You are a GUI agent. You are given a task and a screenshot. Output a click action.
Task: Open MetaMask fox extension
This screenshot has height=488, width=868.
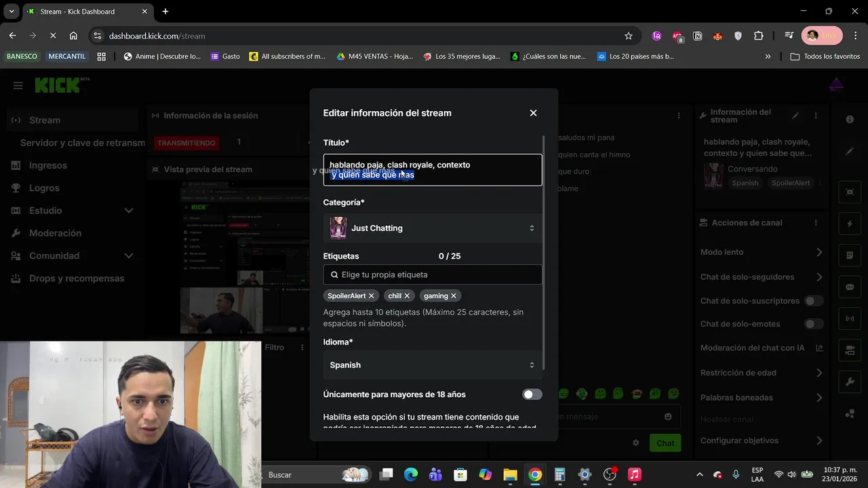click(x=717, y=36)
